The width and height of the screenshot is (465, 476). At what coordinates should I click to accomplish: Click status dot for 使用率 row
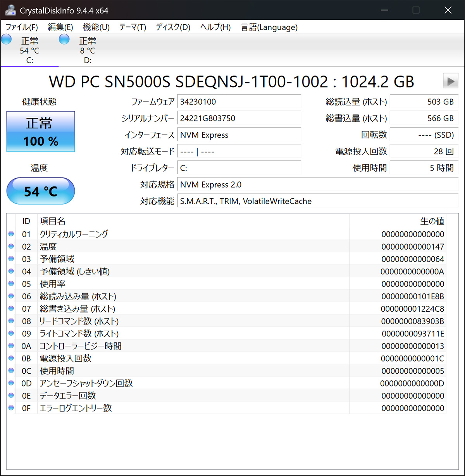point(11,283)
